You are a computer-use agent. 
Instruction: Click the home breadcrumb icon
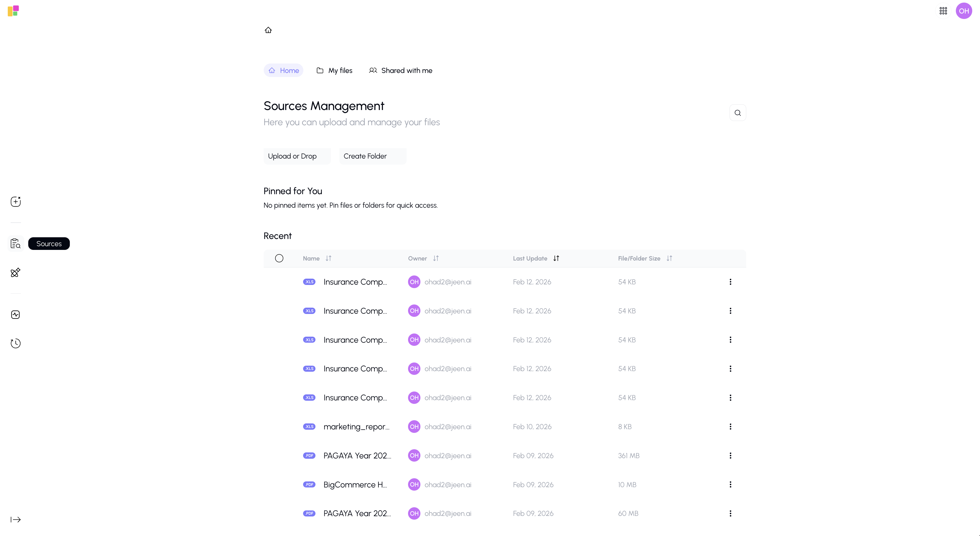coord(268,30)
